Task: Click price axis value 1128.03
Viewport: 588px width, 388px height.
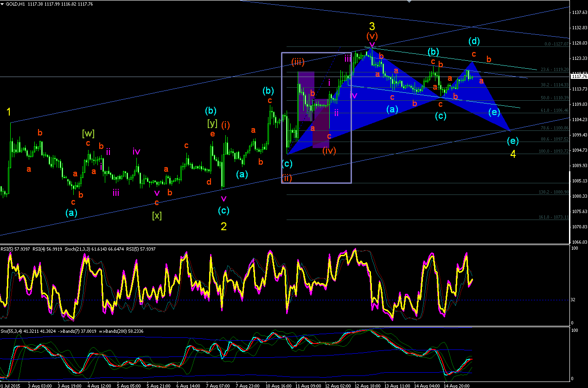Action: point(579,43)
